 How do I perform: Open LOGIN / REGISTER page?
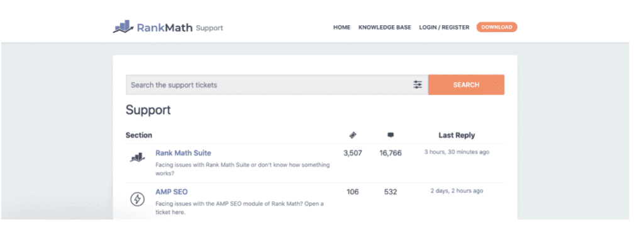coord(444,28)
